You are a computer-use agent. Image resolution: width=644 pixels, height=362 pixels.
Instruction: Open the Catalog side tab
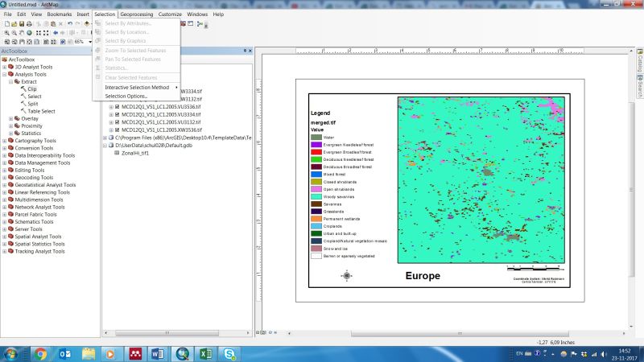pos(639,61)
